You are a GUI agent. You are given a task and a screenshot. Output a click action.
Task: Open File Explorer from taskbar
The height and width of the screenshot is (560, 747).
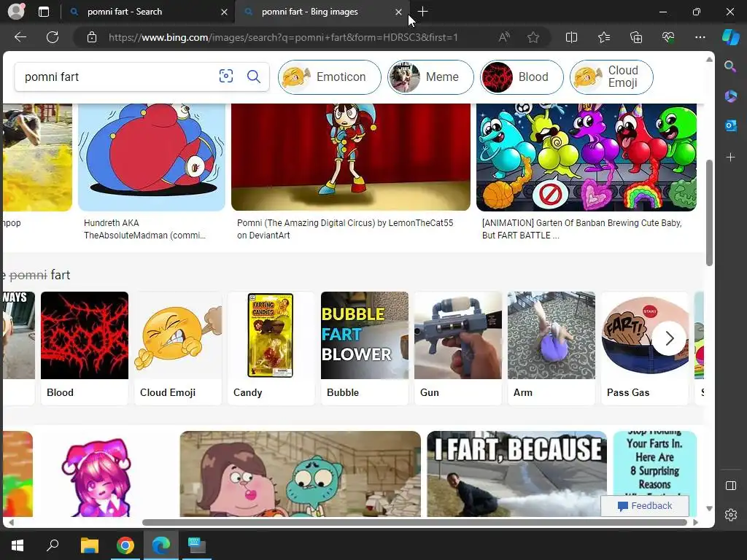89,545
